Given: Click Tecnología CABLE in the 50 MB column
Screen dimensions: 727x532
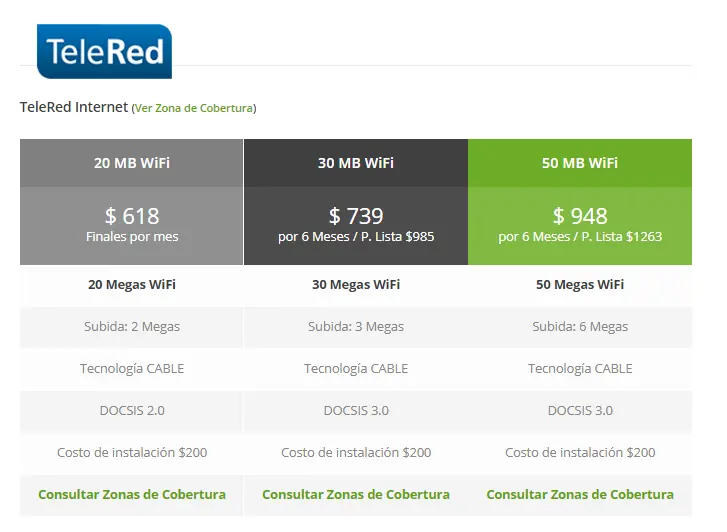Looking at the screenshot, I should (x=580, y=369).
